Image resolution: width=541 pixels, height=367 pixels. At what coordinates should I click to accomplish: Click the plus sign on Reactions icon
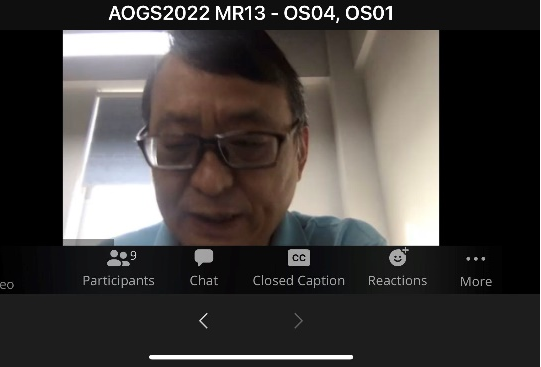(405, 250)
